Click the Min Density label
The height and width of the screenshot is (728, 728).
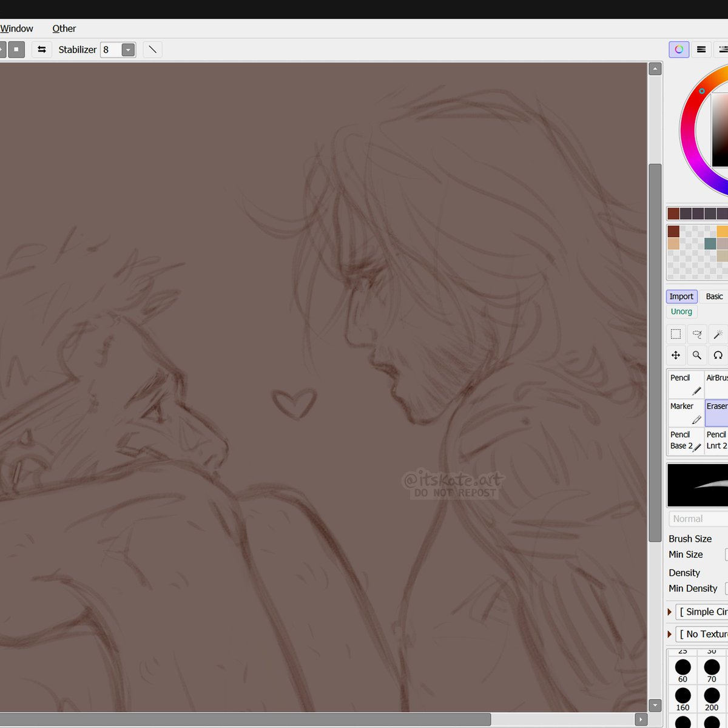pyautogui.click(x=693, y=588)
